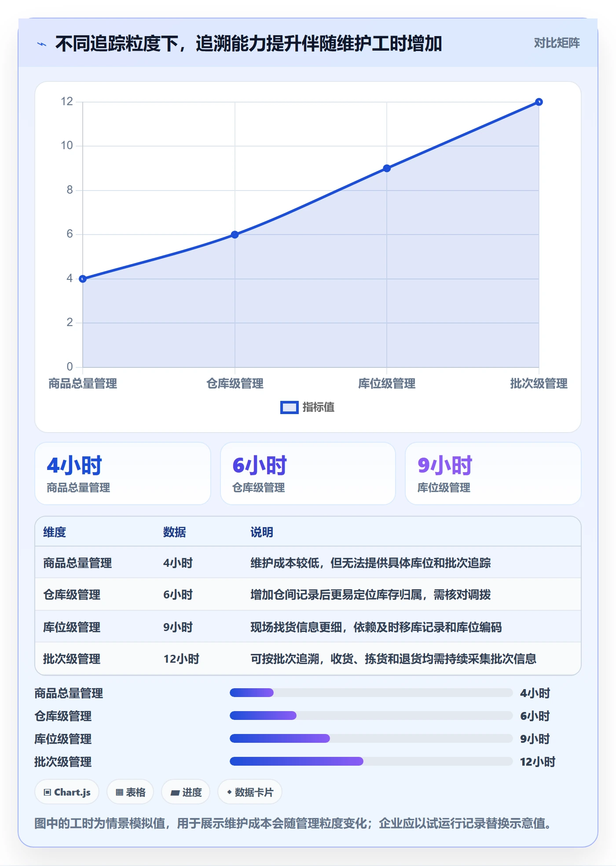The image size is (616, 866).
Task: Click the x-axis label 库位级管理
Action: click(x=387, y=384)
